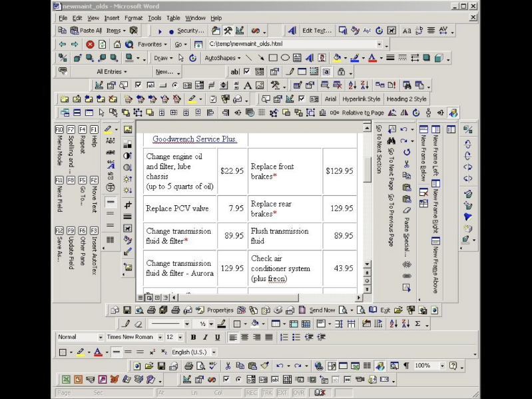This screenshot has height=399, width=532.
Task: Click the Eraser tool in Tables and Borders
Action: click(138, 324)
